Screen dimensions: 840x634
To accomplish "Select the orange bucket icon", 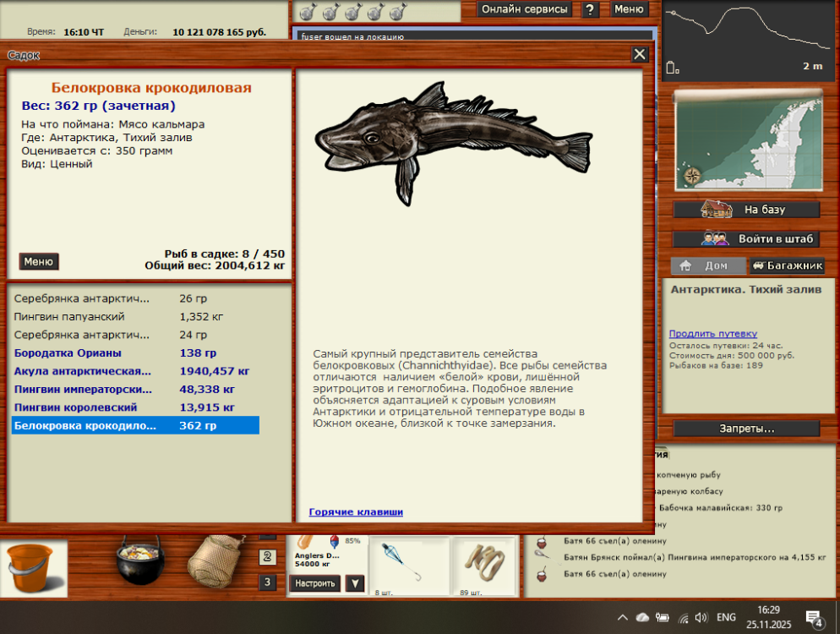I will click(32, 566).
